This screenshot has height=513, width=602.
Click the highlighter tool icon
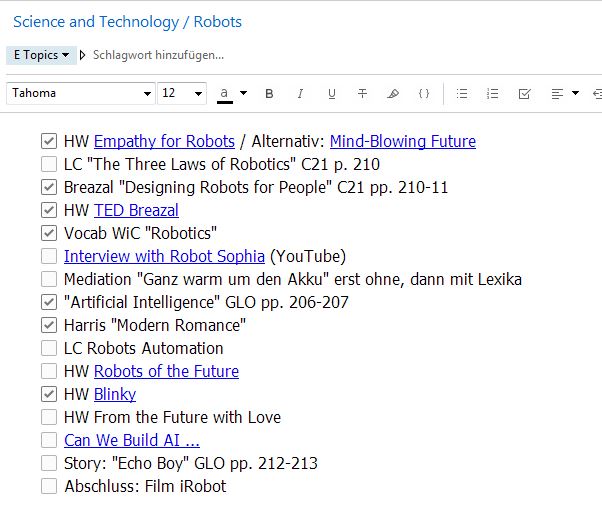(x=393, y=94)
